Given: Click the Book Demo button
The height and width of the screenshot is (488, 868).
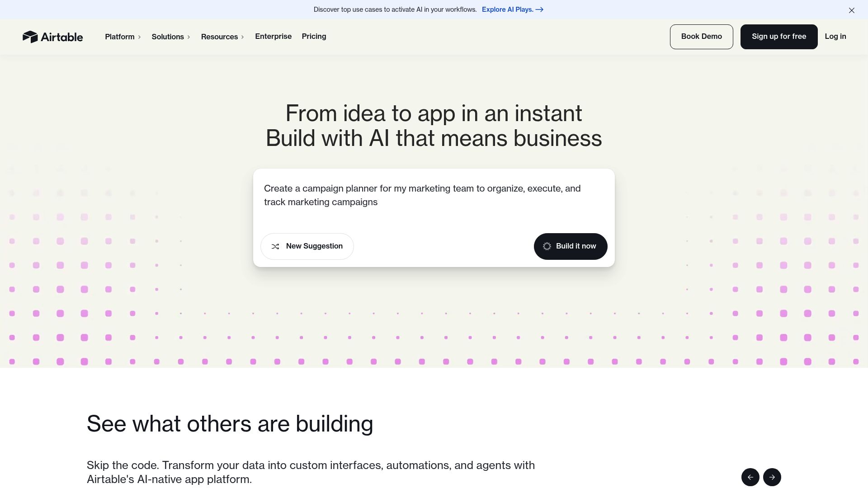Looking at the screenshot, I should [701, 37].
